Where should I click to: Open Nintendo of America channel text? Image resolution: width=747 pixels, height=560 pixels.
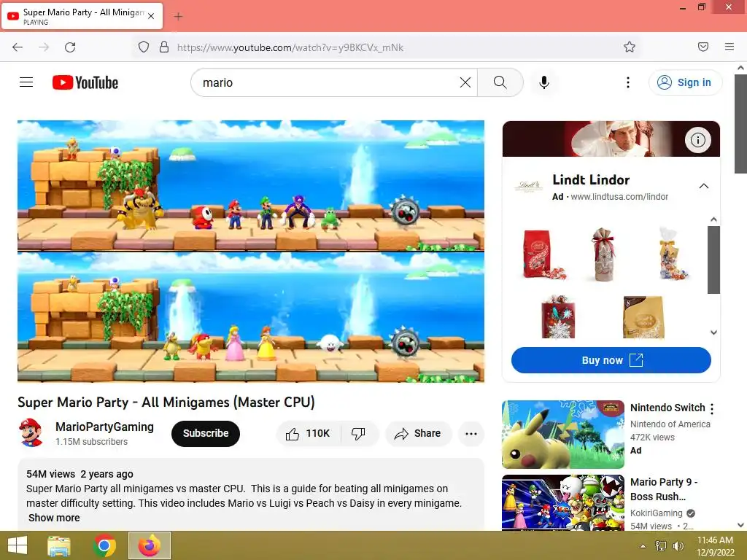tap(670, 424)
